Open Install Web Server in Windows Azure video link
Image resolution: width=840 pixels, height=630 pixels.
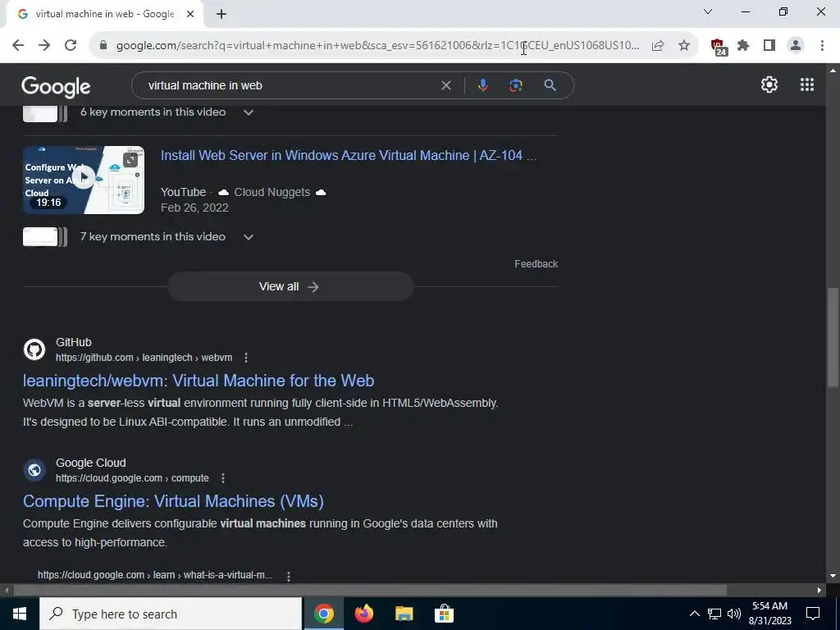349,155
